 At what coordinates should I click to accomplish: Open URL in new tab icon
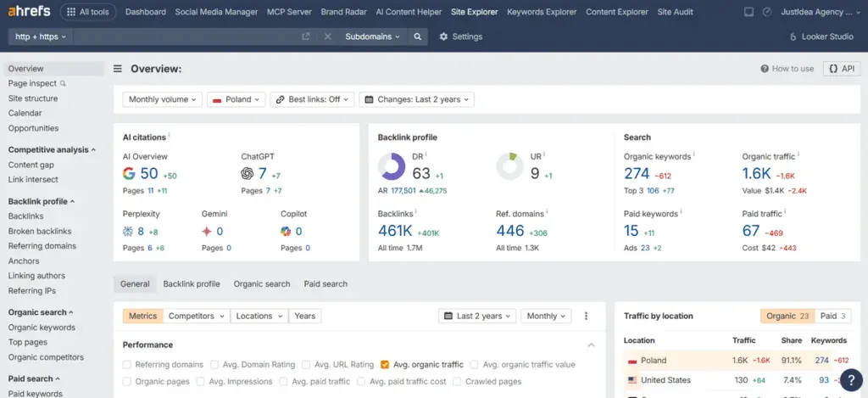point(305,36)
